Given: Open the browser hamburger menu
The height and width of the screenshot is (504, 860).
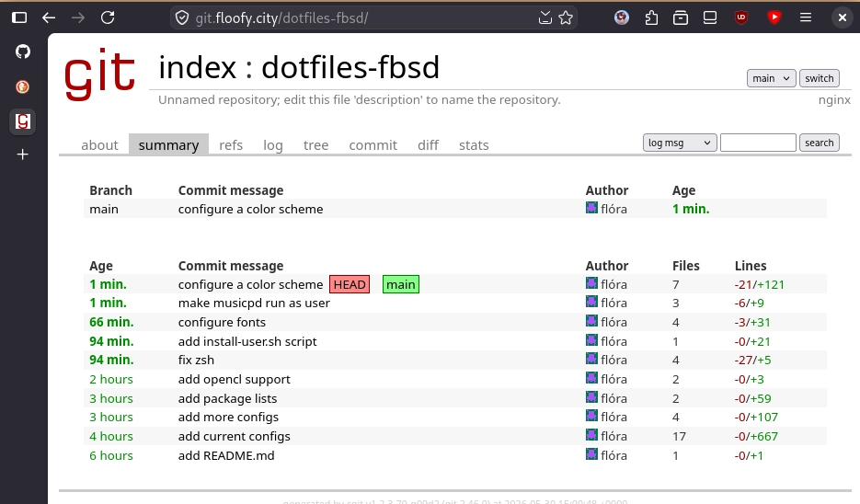Looking at the screenshot, I should [805, 17].
